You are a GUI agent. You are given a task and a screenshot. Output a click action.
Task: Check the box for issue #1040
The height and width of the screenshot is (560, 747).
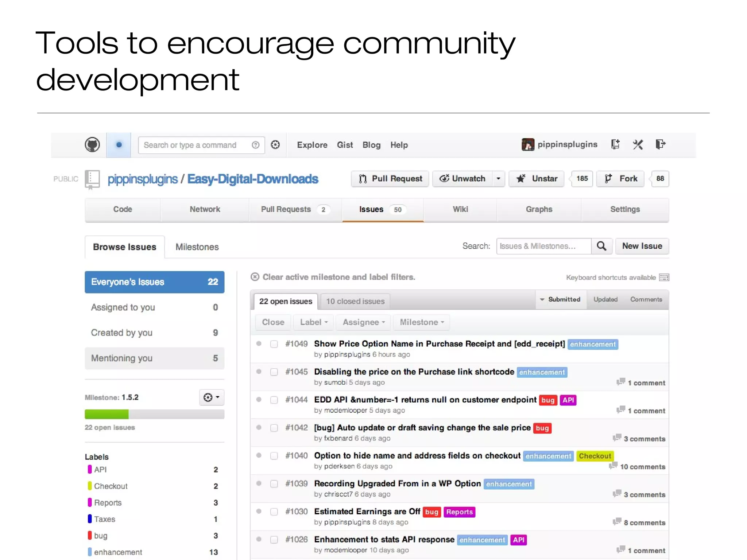click(274, 456)
